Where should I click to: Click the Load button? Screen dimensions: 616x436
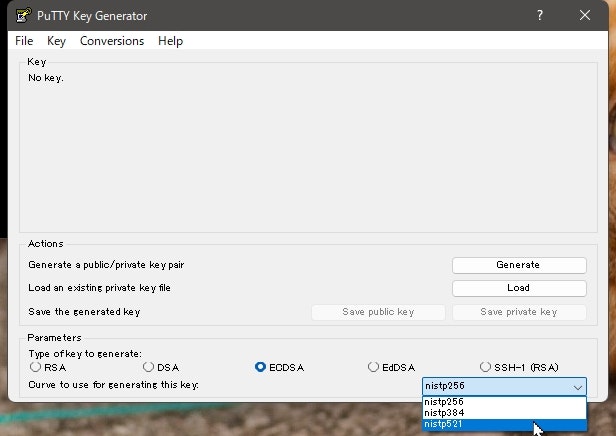[519, 288]
